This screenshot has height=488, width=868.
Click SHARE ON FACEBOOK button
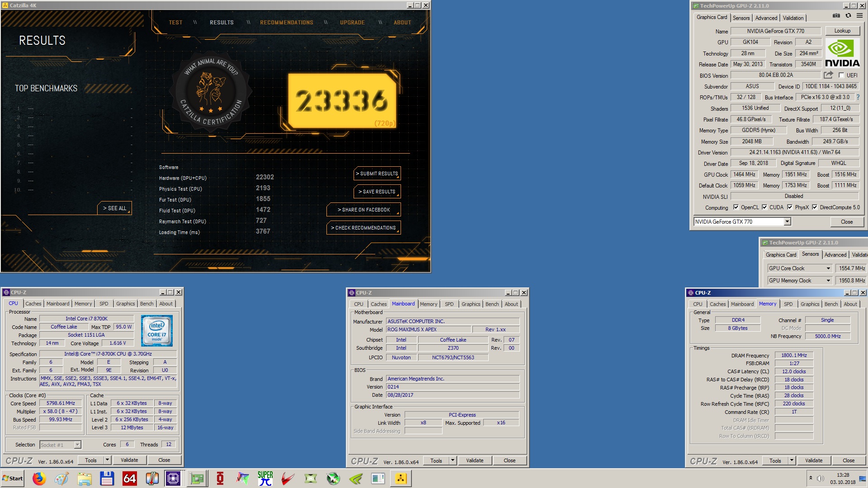coord(363,210)
